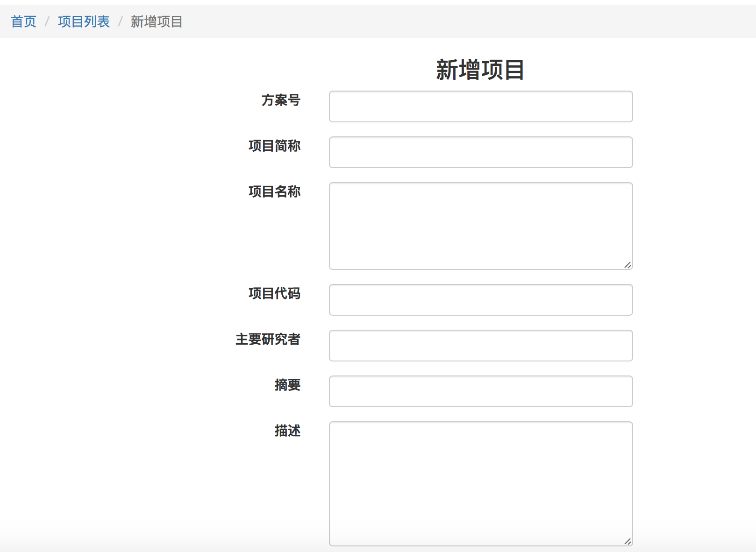Screen dimensions: 756x552
Task: Select the 项目代码 input field
Action: 480,300
